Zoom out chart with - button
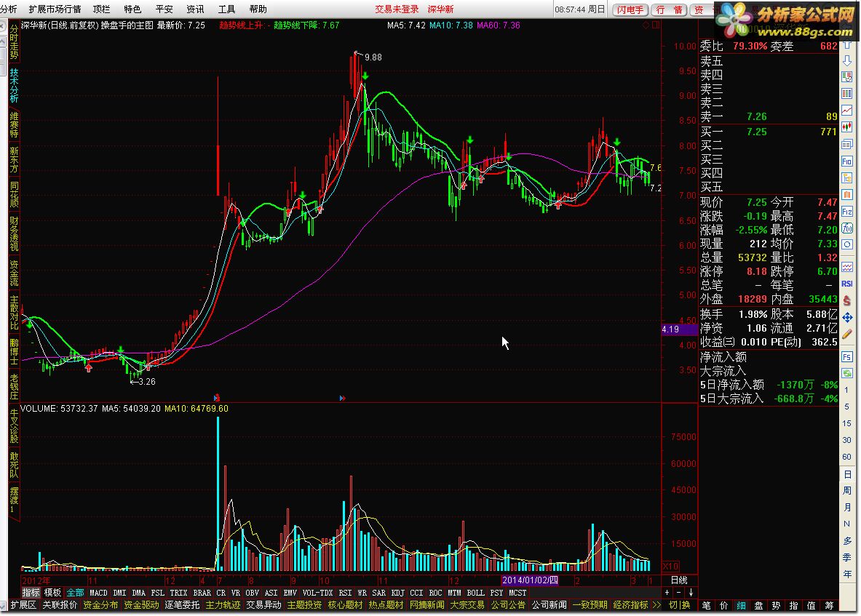Screen dimensions: 861x616 point(679,593)
